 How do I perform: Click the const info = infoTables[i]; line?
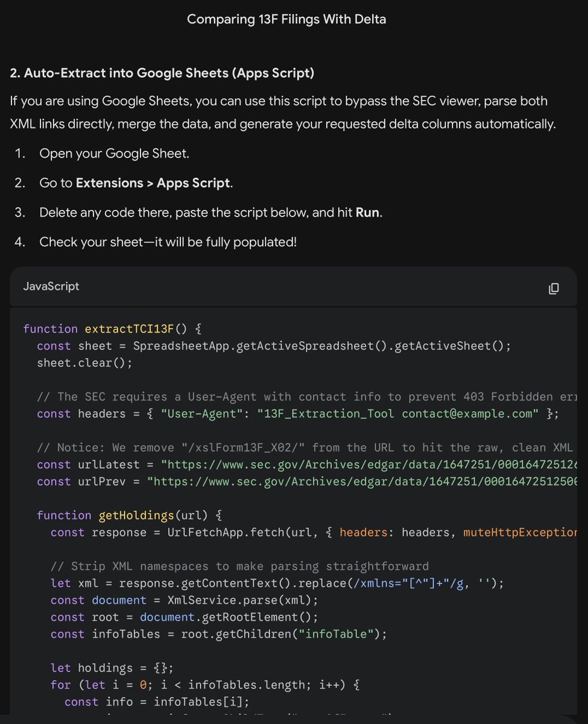pyautogui.click(x=157, y=702)
